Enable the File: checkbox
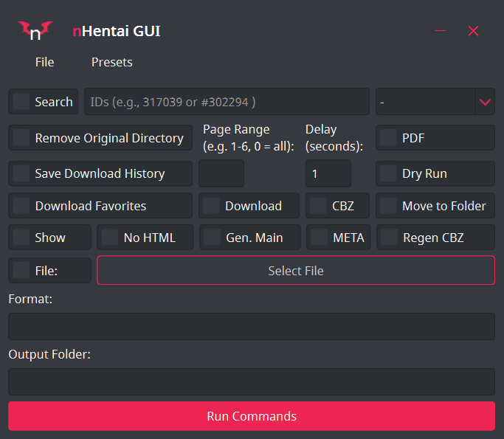The height and width of the screenshot is (439, 504). (x=21, y=271)
